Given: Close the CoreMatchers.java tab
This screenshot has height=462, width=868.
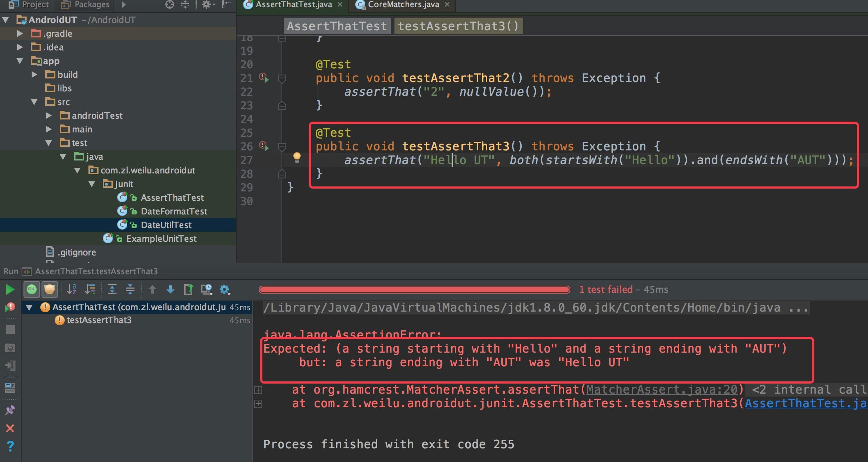Looking at the screenshot, I should [x=447, y=5].
